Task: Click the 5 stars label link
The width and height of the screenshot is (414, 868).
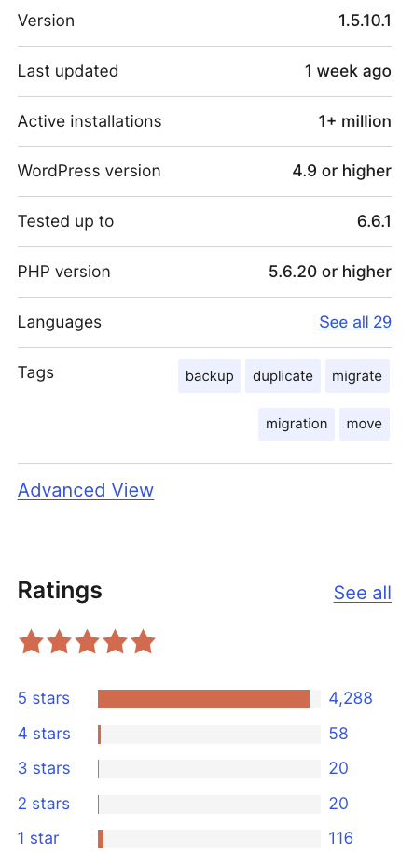Action: (44, 698)
